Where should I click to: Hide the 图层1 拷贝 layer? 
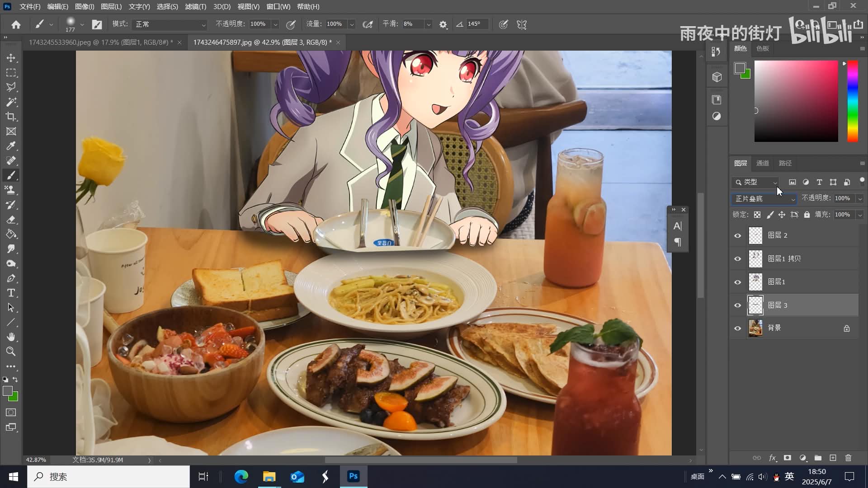pos(738,259)
